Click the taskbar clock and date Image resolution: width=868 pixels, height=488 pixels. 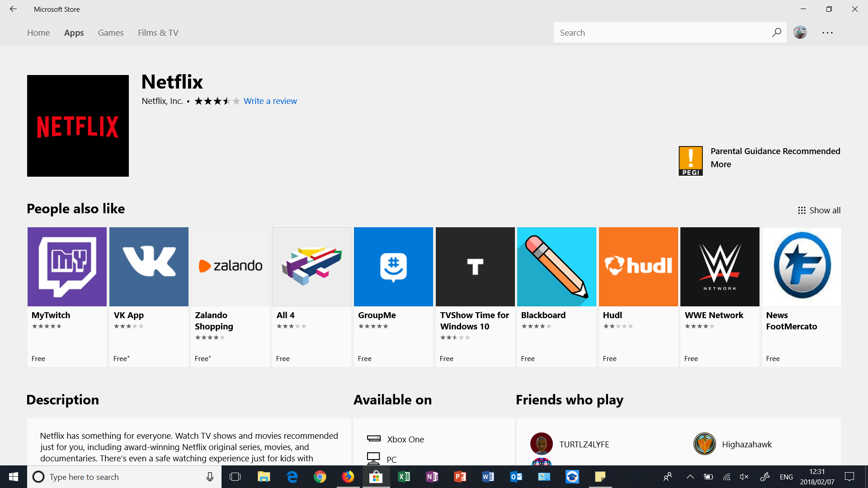(x=817, y=477)
